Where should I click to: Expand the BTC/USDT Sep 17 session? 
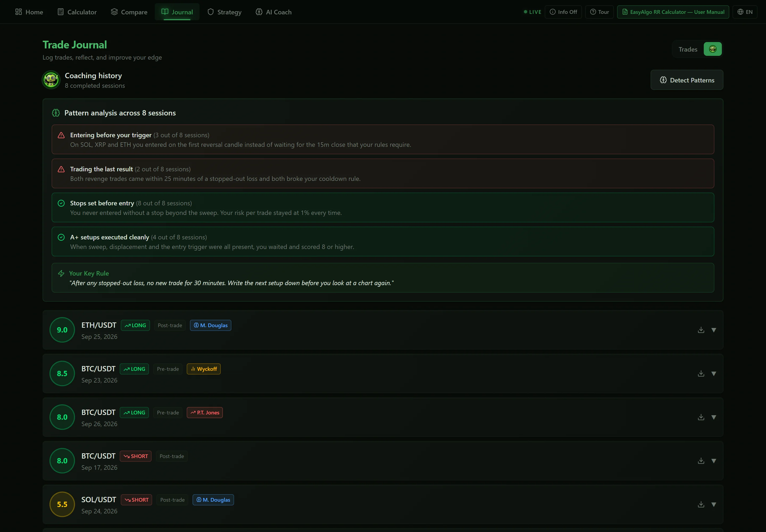714,461
